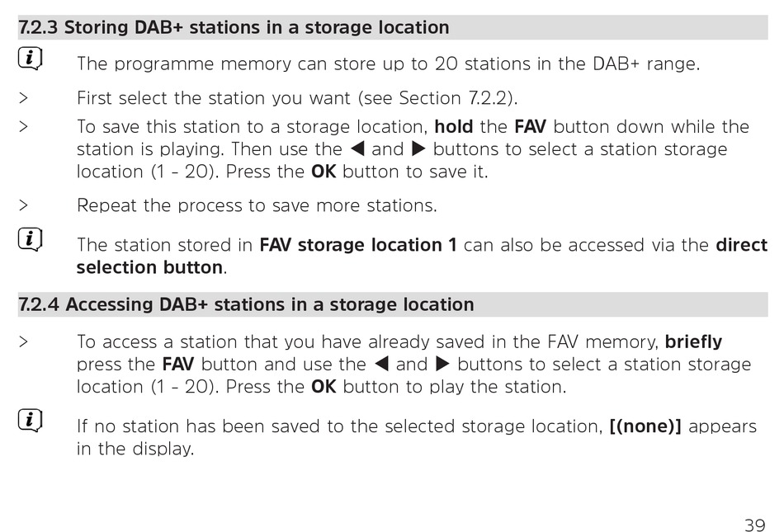This screenshot has height=532, width=784.
Task: Click page number 39
Action: (x=755, y=525)
